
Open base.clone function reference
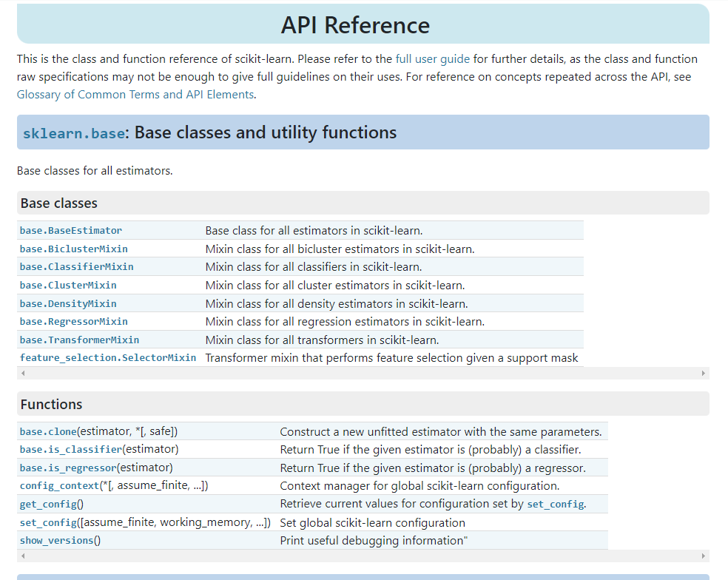point(48,431)
